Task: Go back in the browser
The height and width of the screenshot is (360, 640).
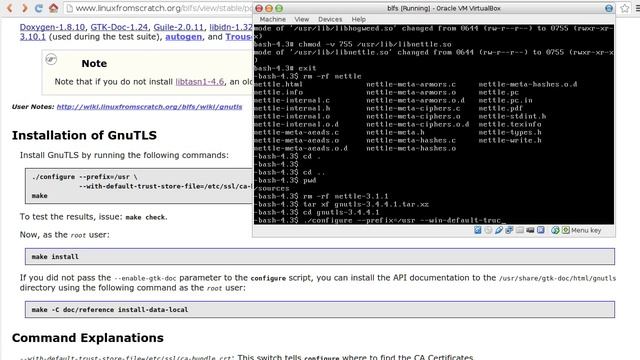Action: pyautogui.click(x=10, y=8)
